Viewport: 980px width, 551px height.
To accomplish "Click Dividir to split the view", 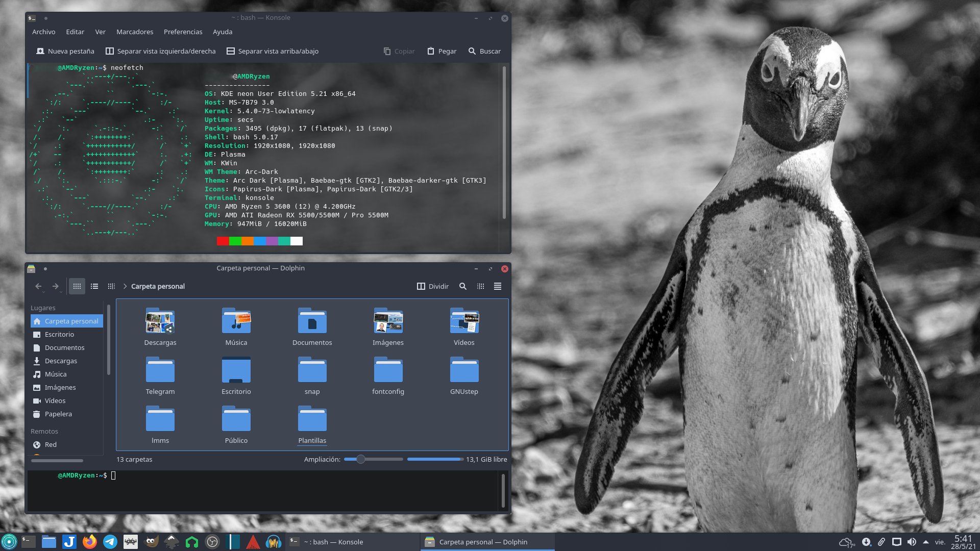I will point(433,287).
